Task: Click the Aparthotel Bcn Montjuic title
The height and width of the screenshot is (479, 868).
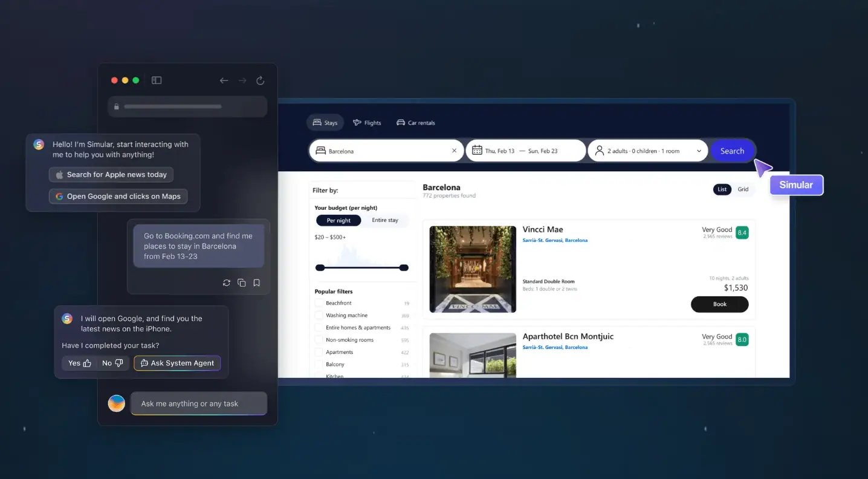Action: click(568, 336)
